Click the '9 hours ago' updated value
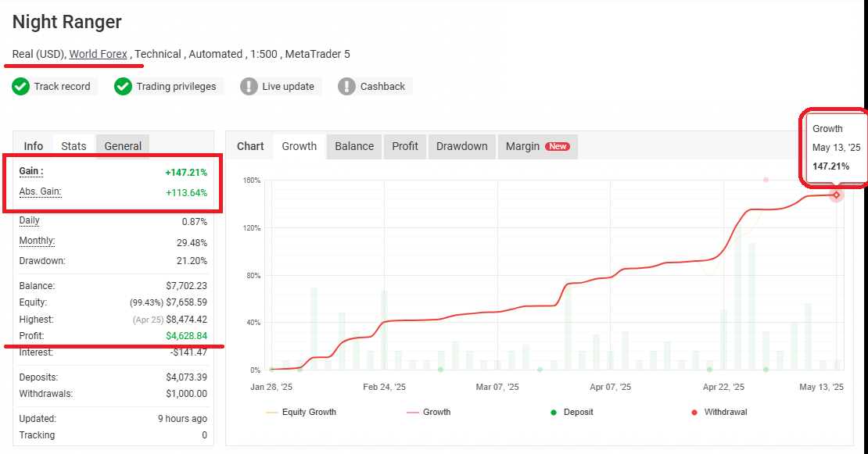This screenshot has height=454, width=868. pyautogui.click(x=183, y=419)
